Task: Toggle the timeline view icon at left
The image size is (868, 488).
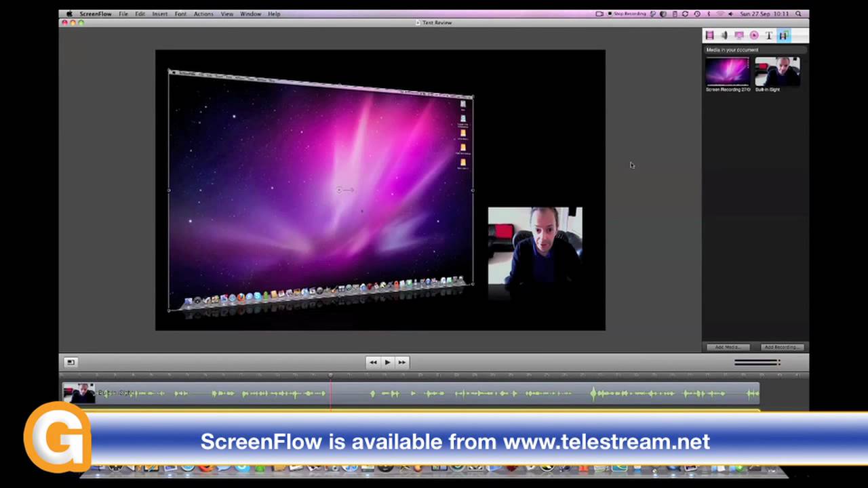Action: (71, 363)
